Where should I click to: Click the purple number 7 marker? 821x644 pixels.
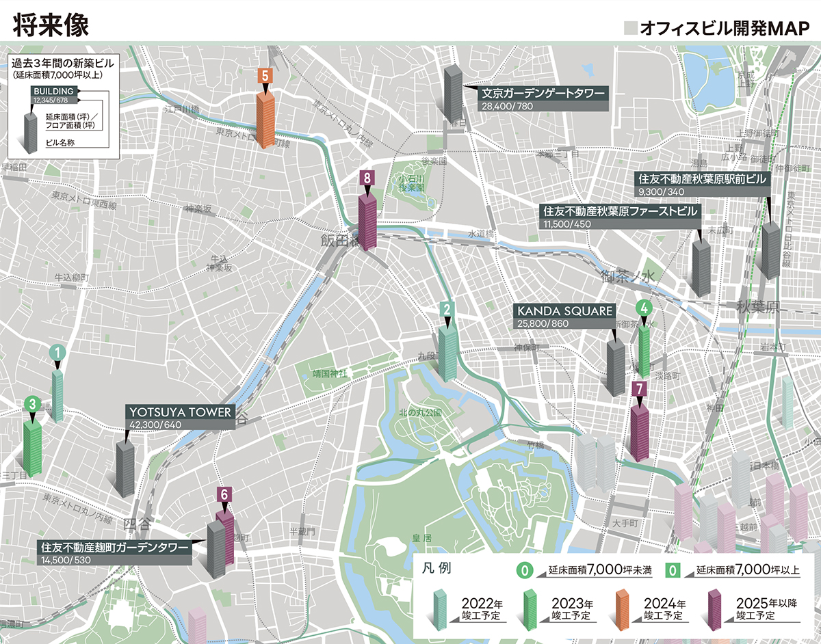[639, 389]
